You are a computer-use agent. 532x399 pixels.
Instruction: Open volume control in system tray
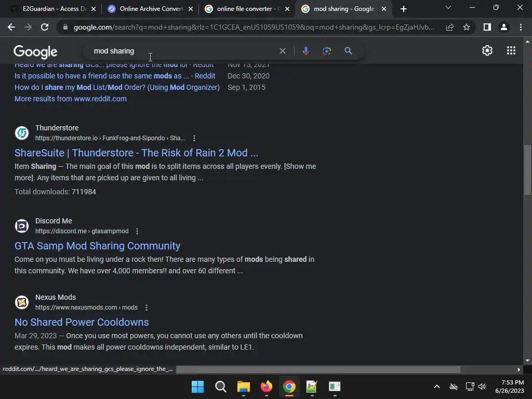[x=482, y=387]
